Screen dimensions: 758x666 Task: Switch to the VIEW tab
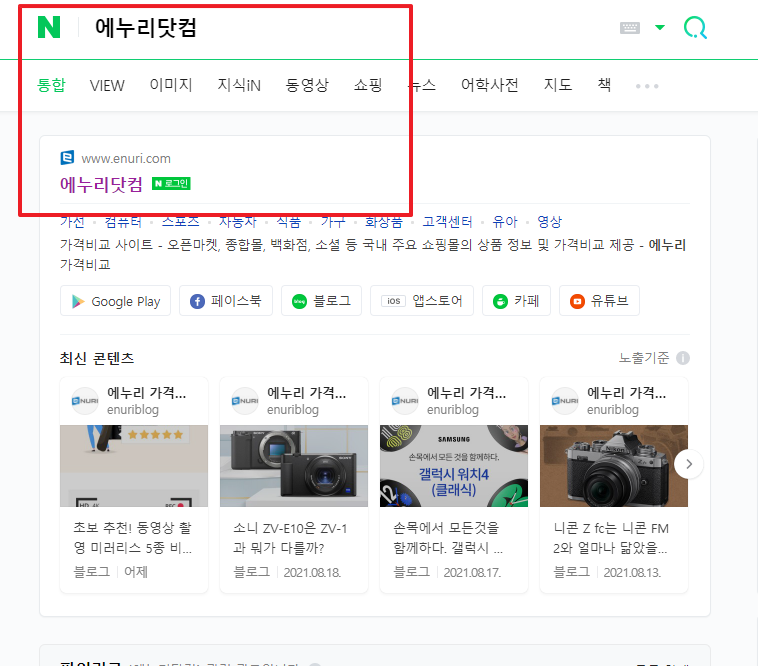pos(107,86)
